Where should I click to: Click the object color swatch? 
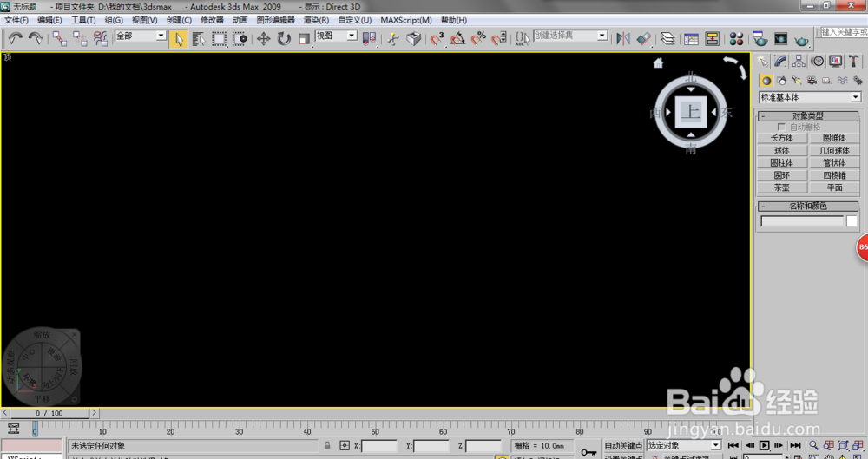pos(852,221)
